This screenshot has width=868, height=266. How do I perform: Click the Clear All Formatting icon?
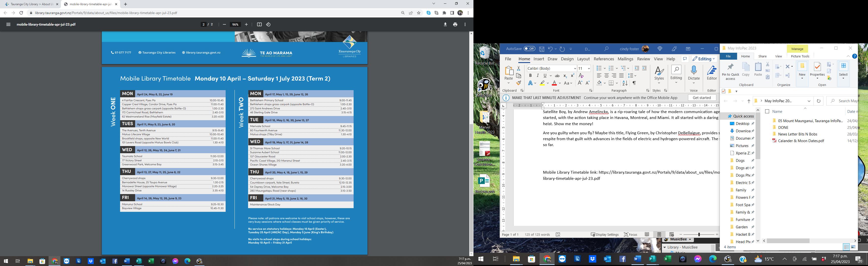(581, 76)
